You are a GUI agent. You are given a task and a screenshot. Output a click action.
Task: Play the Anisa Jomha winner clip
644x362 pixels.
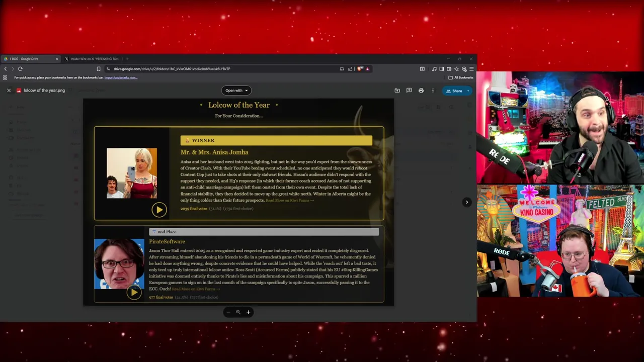[159, 210]
